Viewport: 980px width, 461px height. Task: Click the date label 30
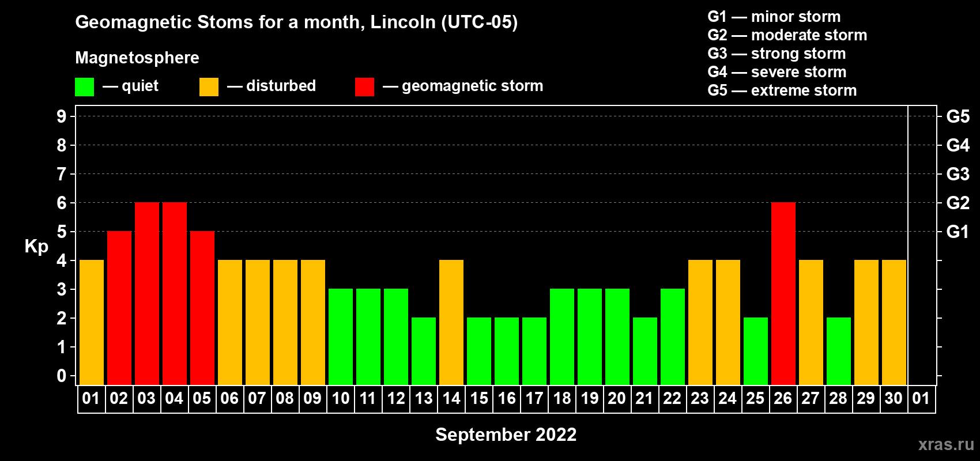894,399
